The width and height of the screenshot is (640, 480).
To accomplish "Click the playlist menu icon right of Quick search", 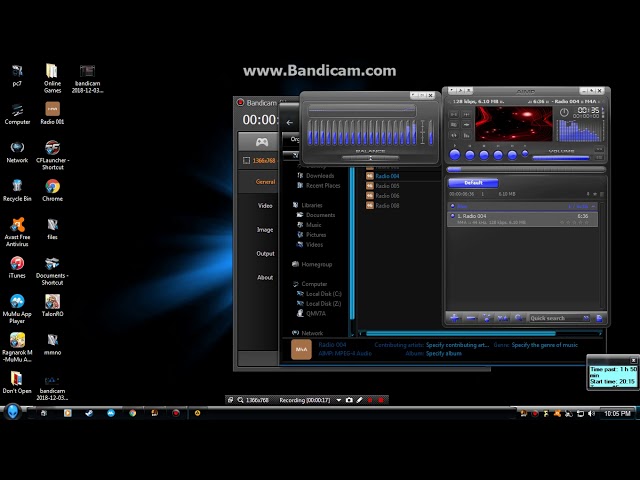I will (599, 318).
